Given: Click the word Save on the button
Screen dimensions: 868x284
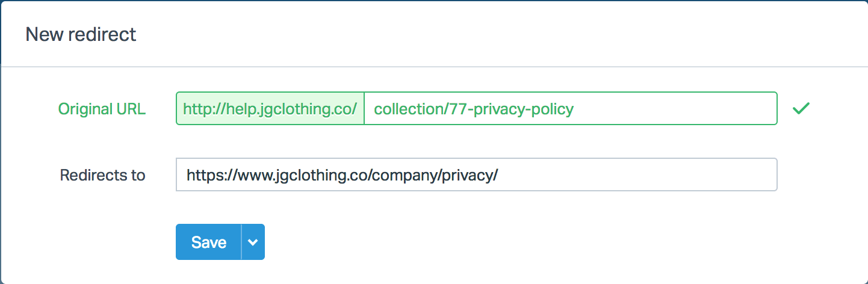Looking at the screenshot, I should [x=209, y=242].
